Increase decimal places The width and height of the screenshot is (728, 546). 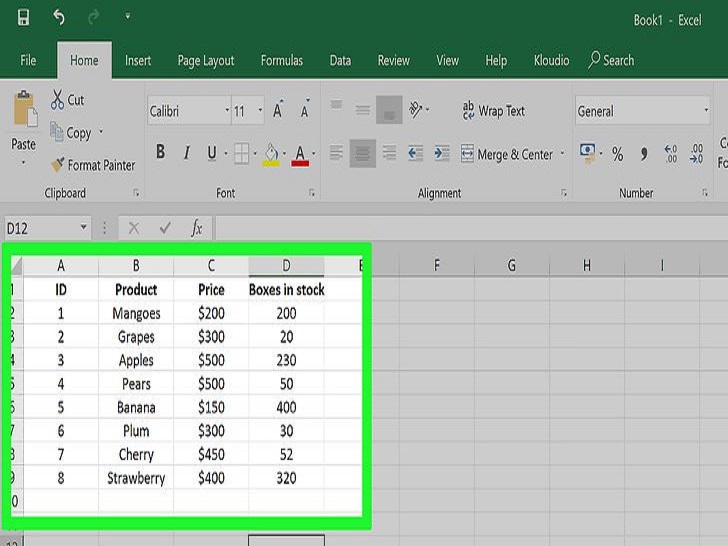coord(671,153)
